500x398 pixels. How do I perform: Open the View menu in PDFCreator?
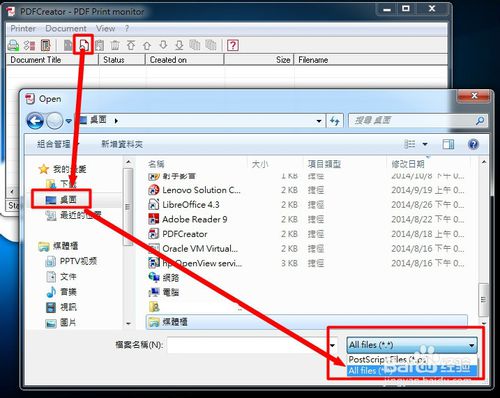click(105, 29)
